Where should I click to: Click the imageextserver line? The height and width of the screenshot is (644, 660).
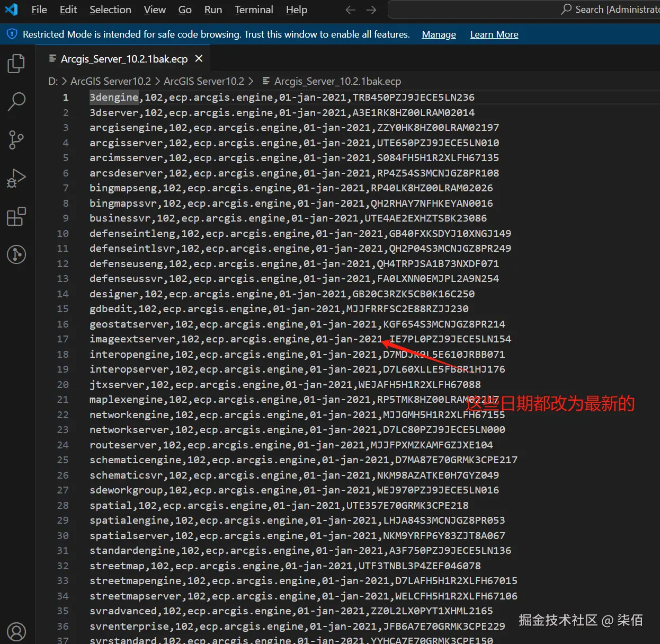[x=300, y=339]
